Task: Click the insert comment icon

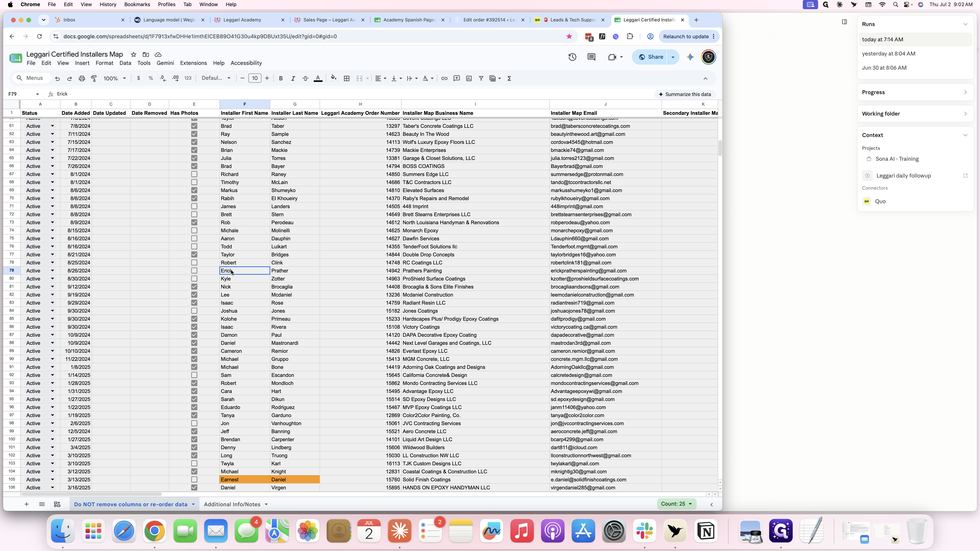Action: coord(457,78)
